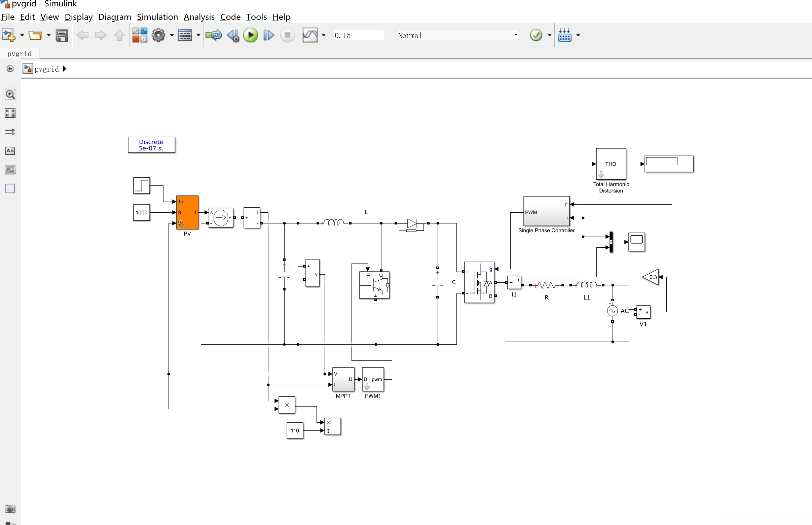Open the Simulation menu

[x=157, y=17]
